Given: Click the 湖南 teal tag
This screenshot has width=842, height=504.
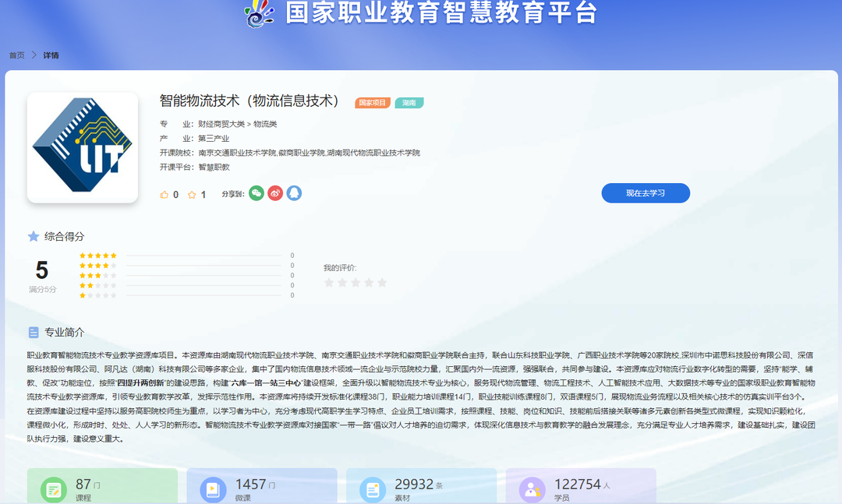Looking at the screenshot, I should tap(409, 103).
